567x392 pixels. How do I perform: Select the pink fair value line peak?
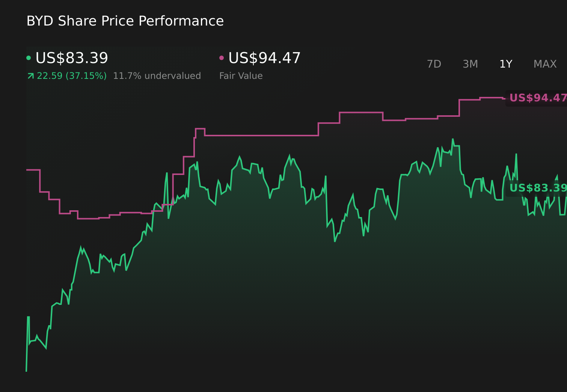coord(488,97)
